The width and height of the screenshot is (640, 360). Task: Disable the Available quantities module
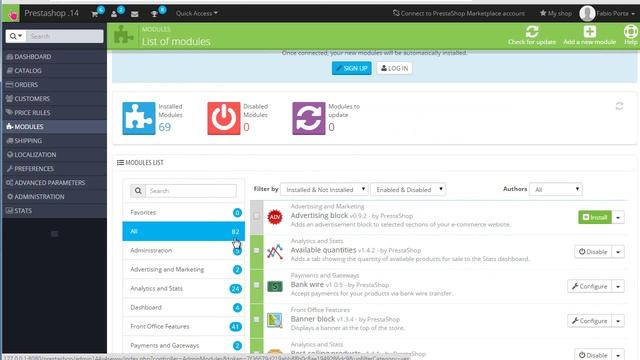tap(593, 252)
